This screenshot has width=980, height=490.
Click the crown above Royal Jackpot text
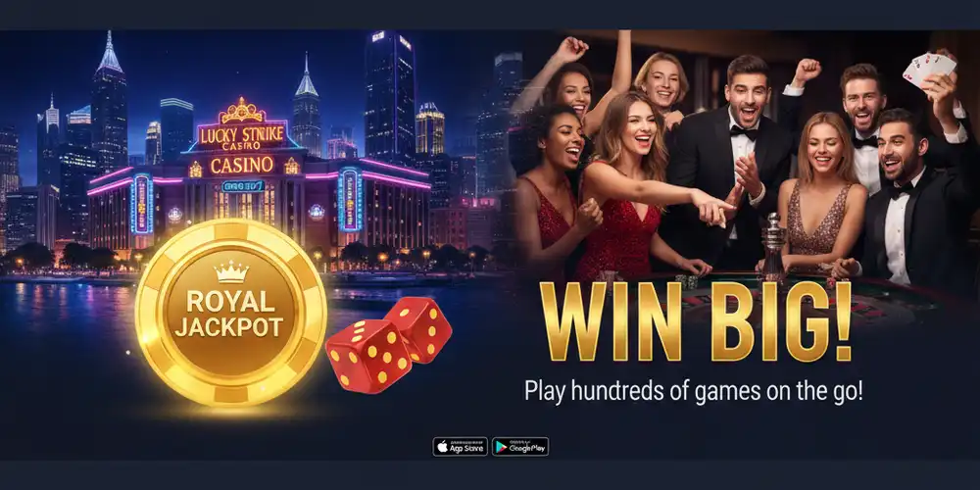coord(231,272)
